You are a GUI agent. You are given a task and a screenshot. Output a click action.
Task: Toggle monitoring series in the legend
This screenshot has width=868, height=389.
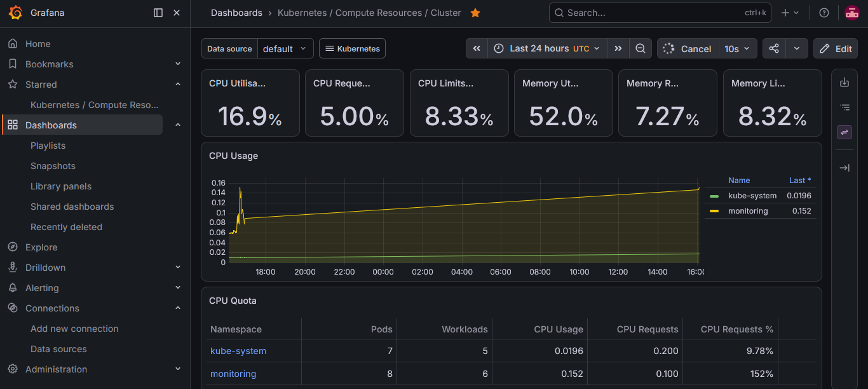click(748, 211)
